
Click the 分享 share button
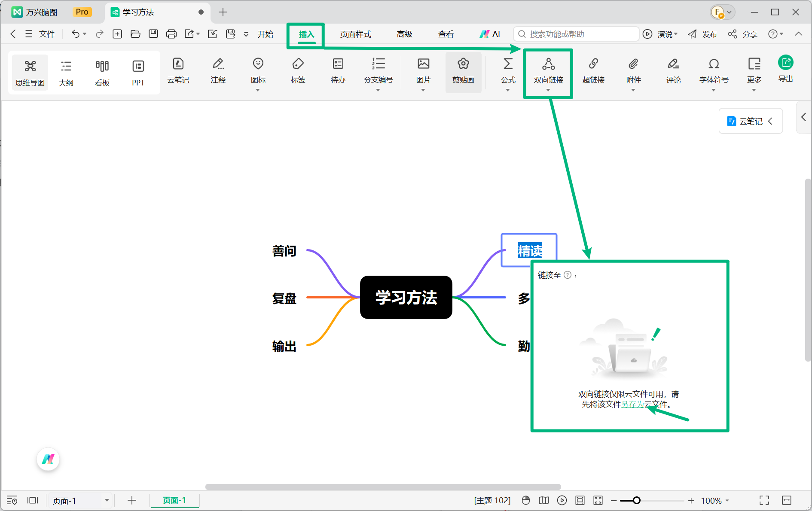[743, 34]
